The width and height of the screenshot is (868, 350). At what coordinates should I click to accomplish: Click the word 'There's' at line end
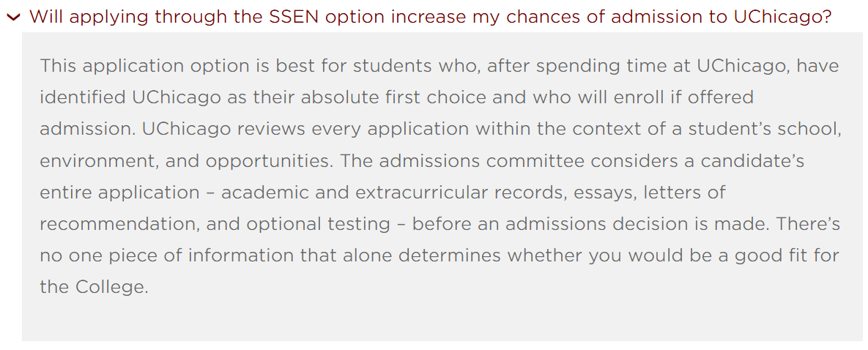(x=806, y=224)
